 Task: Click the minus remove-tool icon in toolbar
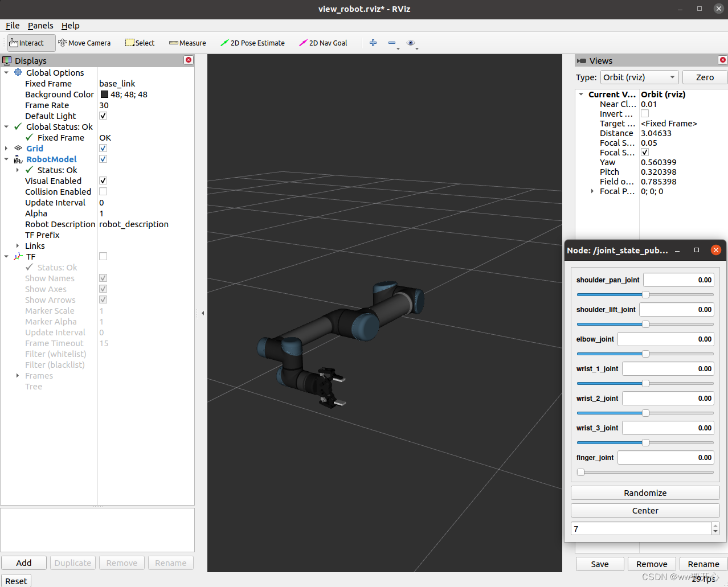coord(392,43)
